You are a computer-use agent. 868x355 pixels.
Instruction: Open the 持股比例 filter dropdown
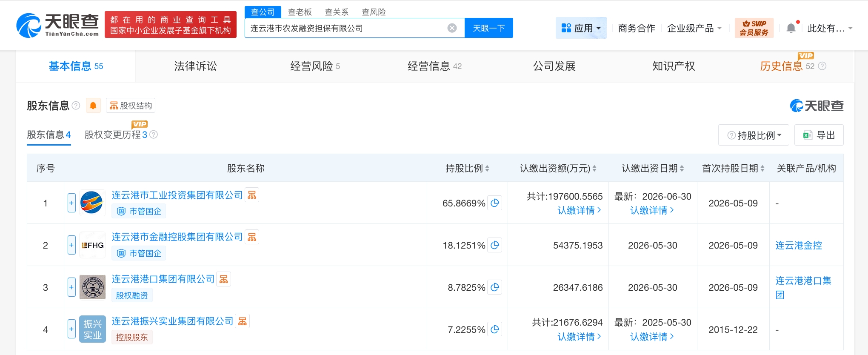click(x=754, y=135)
